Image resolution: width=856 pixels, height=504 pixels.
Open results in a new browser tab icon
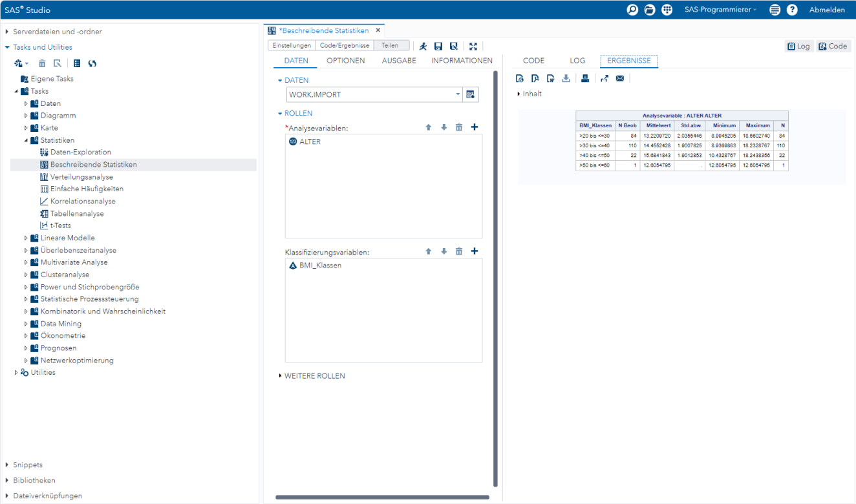pyautogui.click(x=605, y=78)
